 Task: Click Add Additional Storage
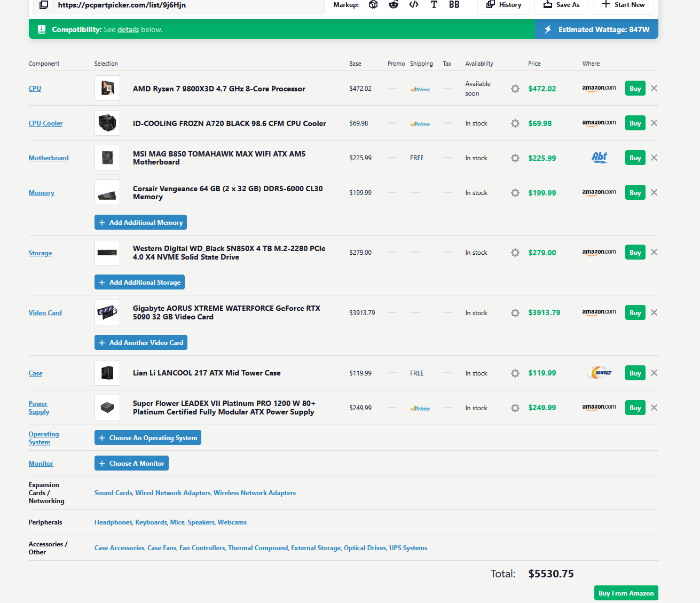click(x=139, y=282)
